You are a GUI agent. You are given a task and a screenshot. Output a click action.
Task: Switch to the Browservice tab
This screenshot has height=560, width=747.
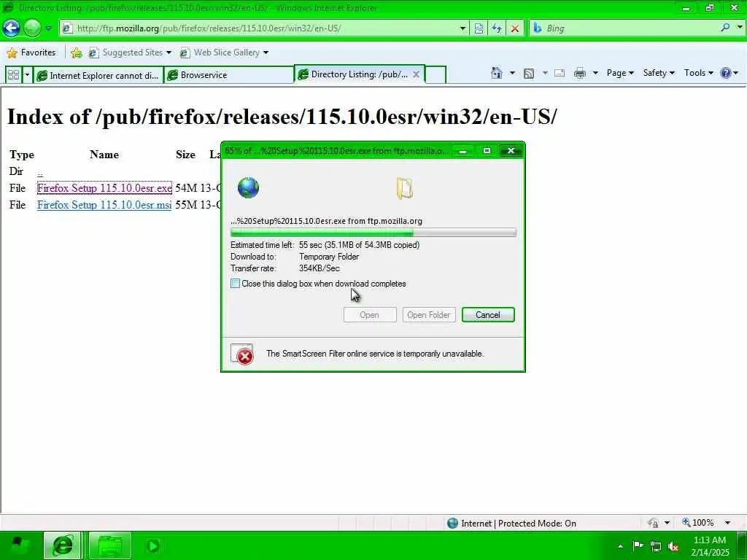(x=229, y=75)
